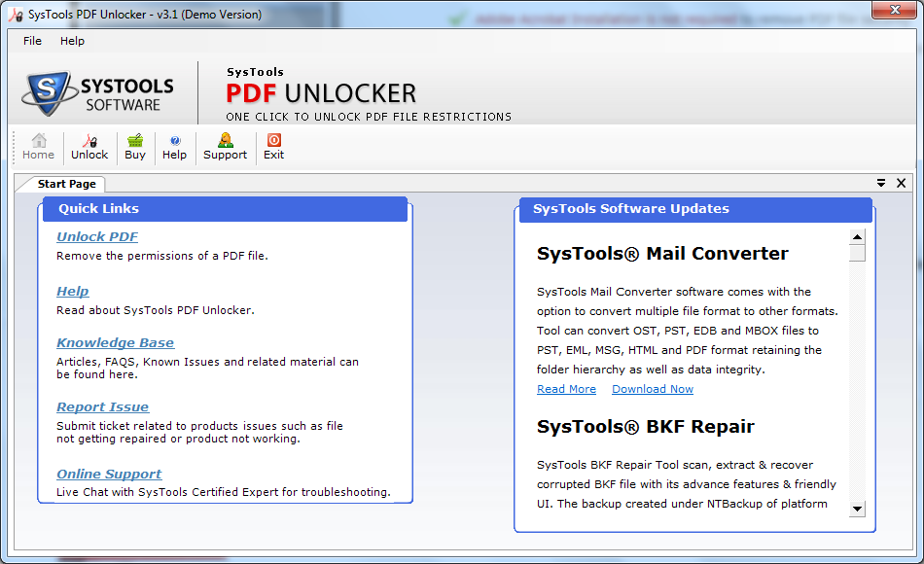The width and height of the screenshot is (924, 564).
Task: Click the updates panel scrollbar down arrow
Action: (857, 509)
